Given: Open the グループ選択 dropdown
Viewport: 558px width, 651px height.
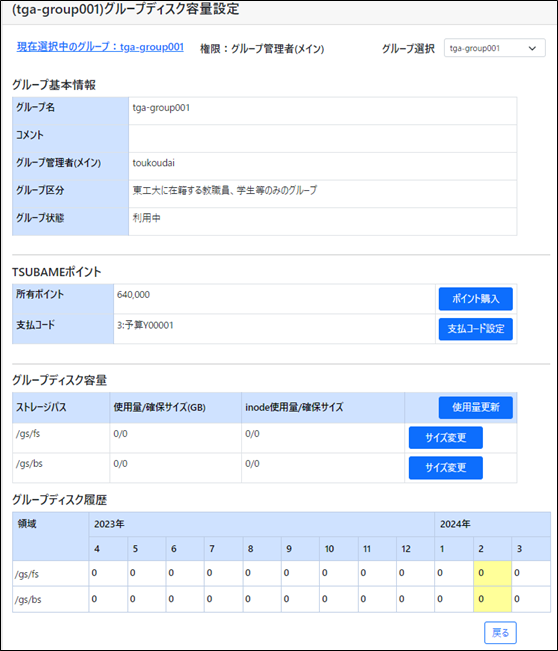Looking at the screenshot, I should [494, 48].
